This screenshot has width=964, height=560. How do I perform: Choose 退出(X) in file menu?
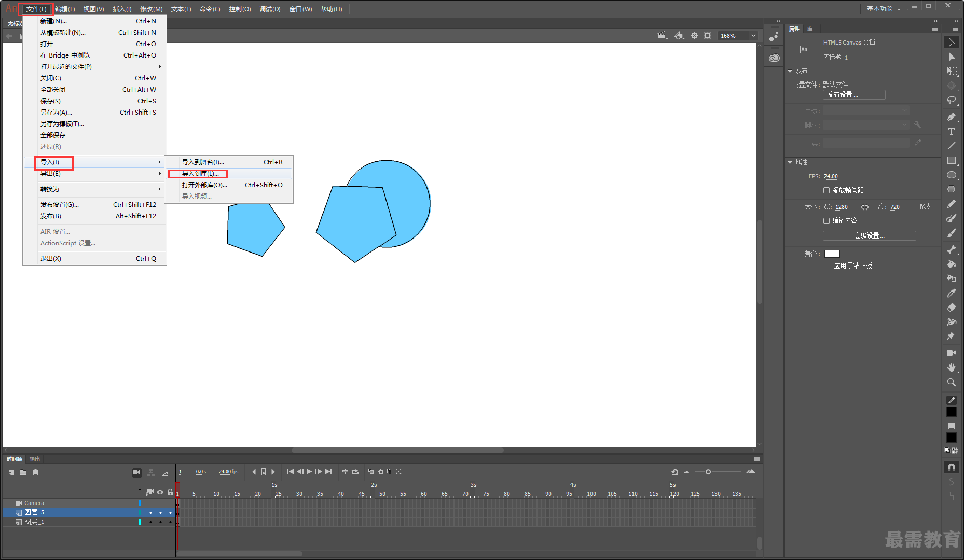click(95, 259)
